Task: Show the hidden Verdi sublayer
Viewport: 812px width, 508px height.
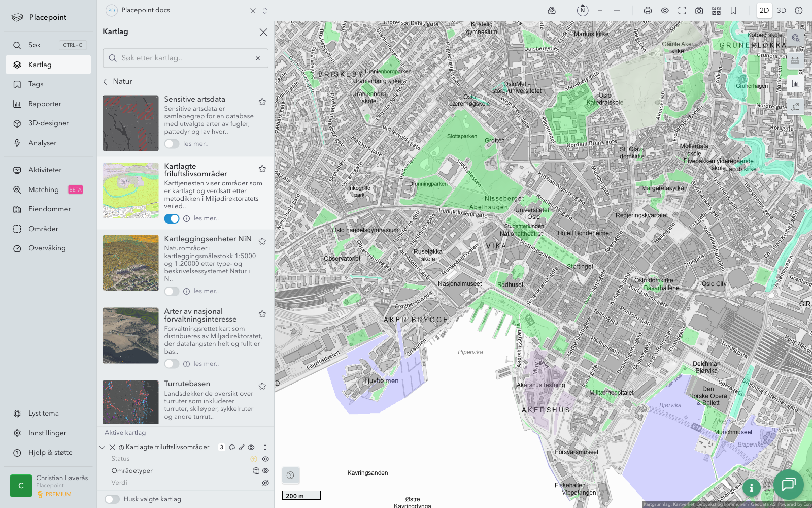Action: (265, 483)
